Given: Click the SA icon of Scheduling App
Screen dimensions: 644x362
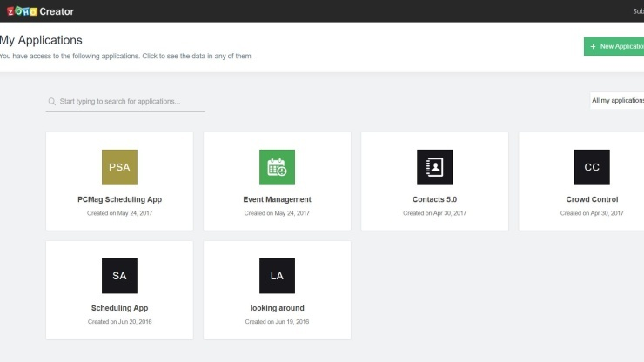Looking at the screenshot, I should (119, 276).
